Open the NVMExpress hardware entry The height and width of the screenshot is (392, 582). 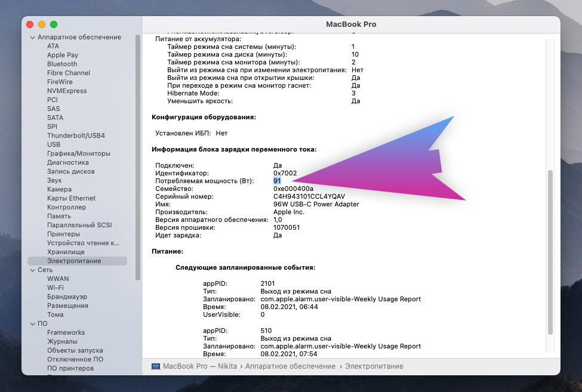(67, 91)
